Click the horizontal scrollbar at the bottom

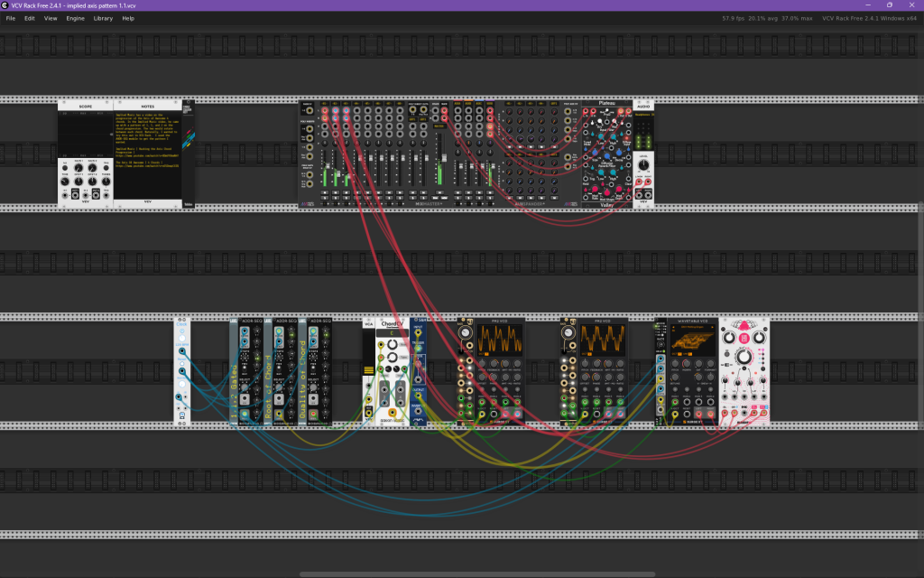click(476, 573)
